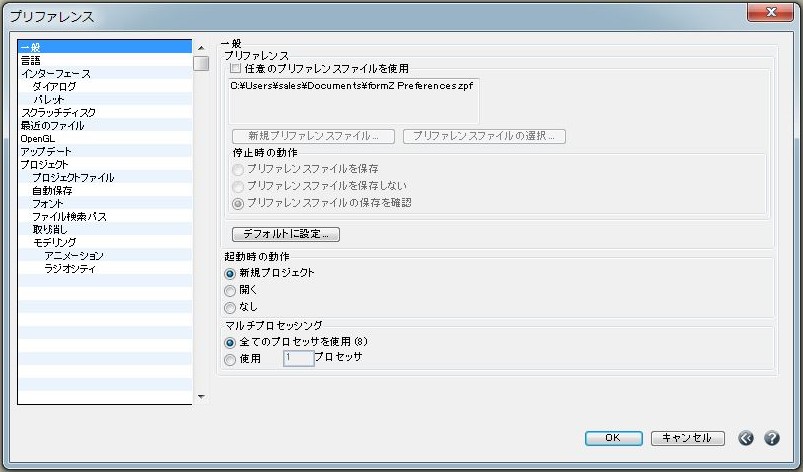Choose the 使用 processor count radio button
The width and height of the screenshot is (803, 472).
230,360
